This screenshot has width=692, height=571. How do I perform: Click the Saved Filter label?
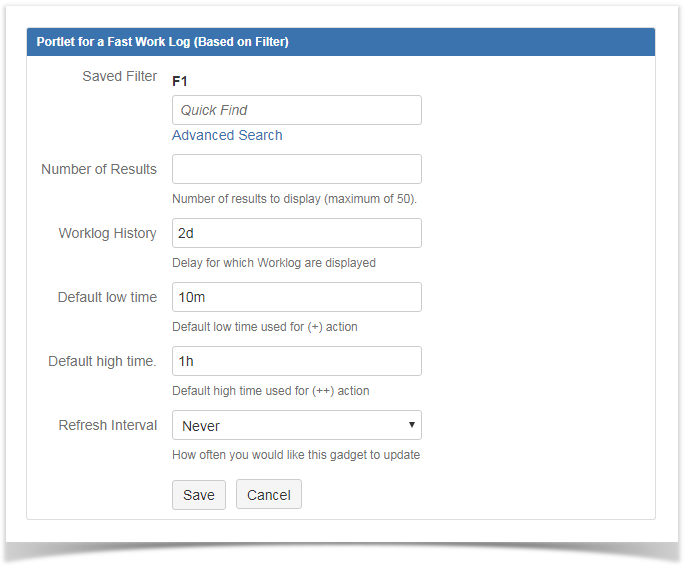[119, 77]
